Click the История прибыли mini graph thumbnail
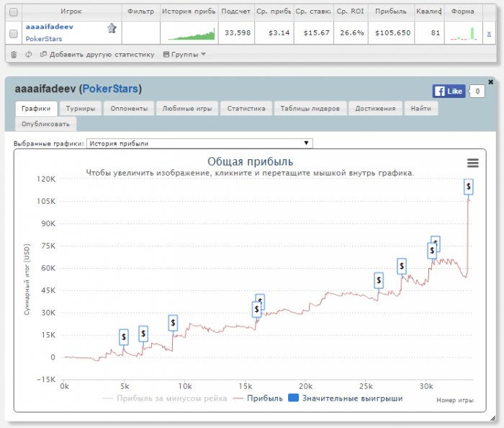 point(191,33)
